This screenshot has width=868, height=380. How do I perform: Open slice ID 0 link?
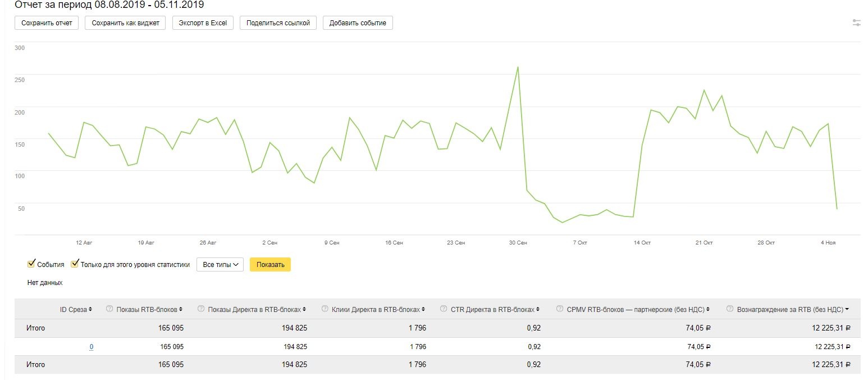pyautogui.click(x=92, y=347)
